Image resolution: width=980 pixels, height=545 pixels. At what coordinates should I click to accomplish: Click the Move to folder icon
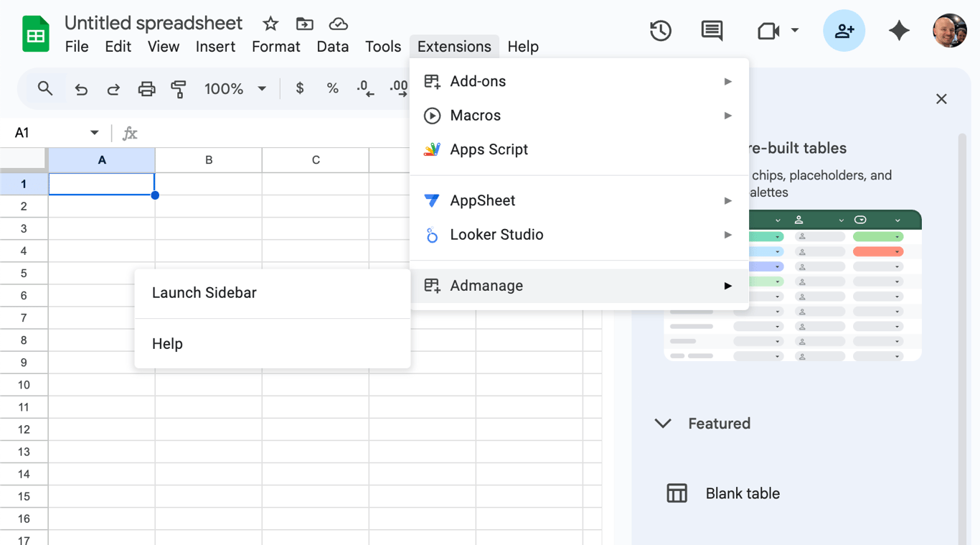[x=304, y=24]
